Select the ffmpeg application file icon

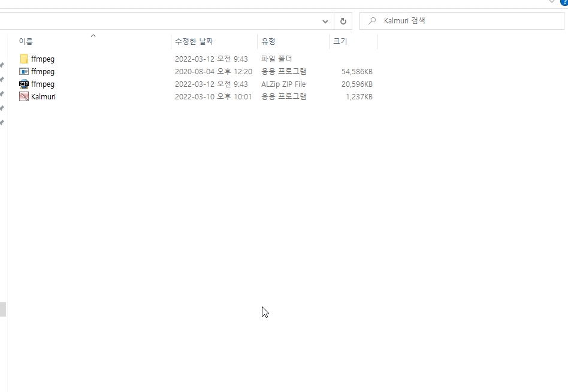tap(24, 72)
